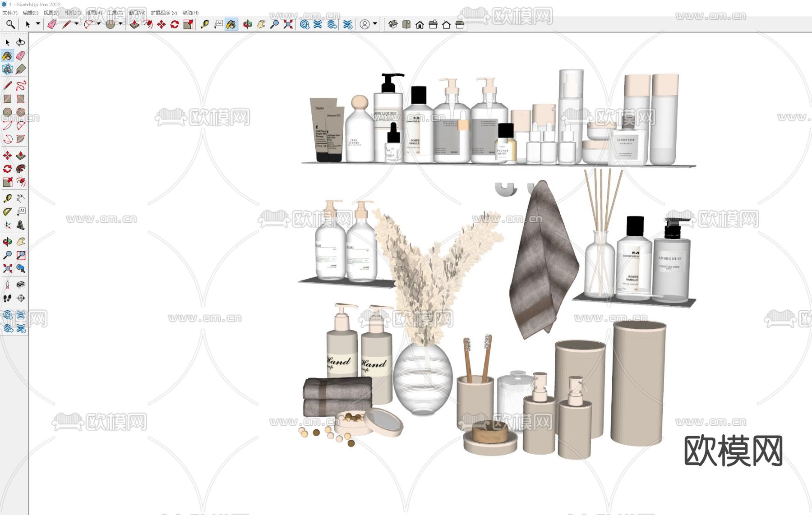Toggle the Walk footprints tool

[7, 298]
